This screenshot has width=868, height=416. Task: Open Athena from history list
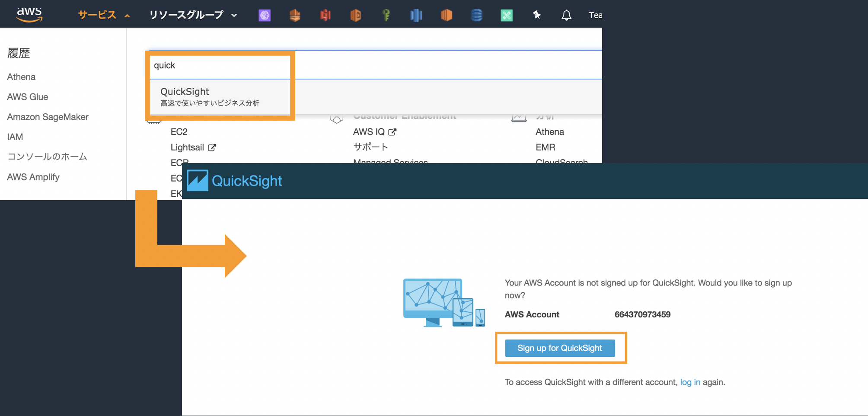tap(21, 77)
